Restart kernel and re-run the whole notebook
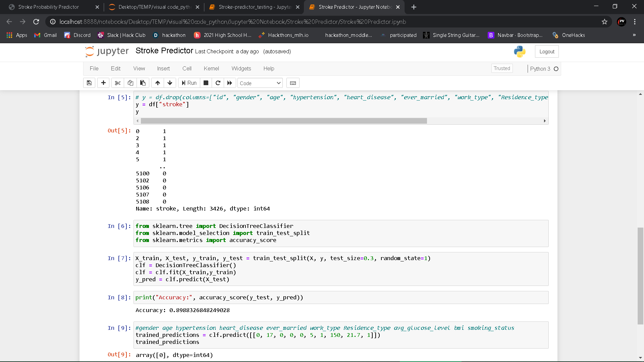Screen dimensions: 644x362 pos(230,83)
